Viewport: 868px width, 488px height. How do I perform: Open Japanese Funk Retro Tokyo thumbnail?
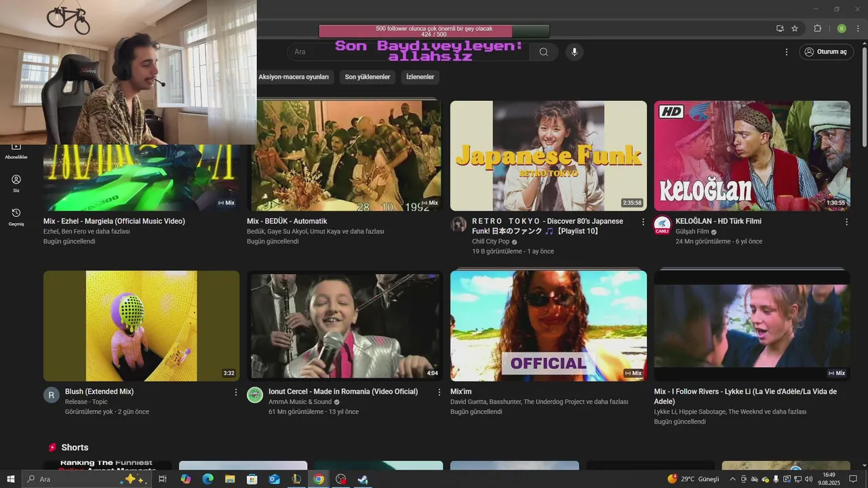tap(549, 156)
